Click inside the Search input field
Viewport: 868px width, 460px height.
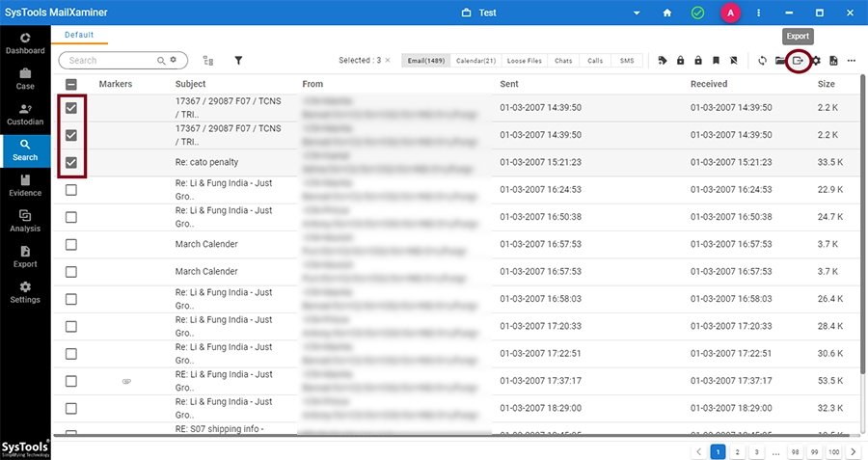(x=111, y=61)
